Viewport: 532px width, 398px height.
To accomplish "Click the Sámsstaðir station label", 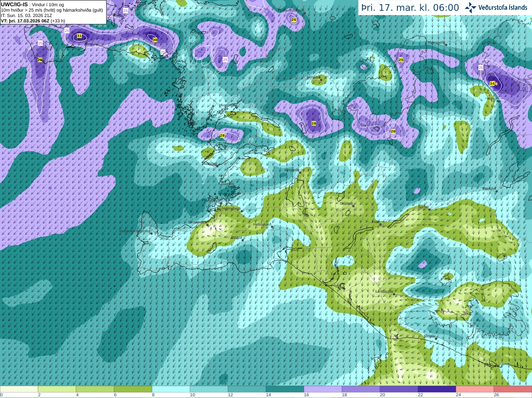I will [x=383, y=292].
